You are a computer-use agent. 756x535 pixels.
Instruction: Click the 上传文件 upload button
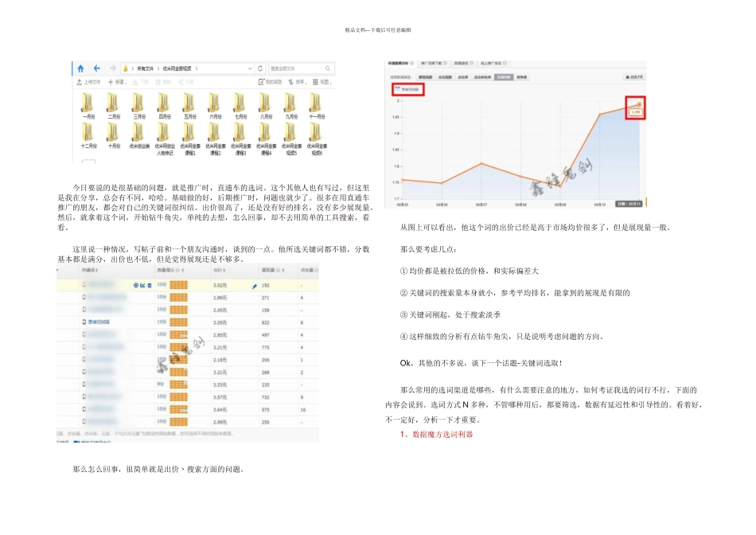point(88,82)
